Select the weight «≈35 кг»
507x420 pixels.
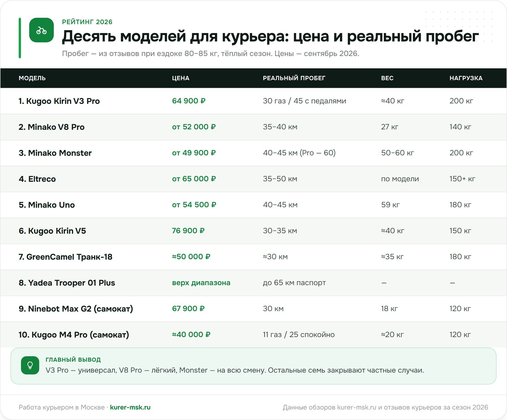[392, 257]
